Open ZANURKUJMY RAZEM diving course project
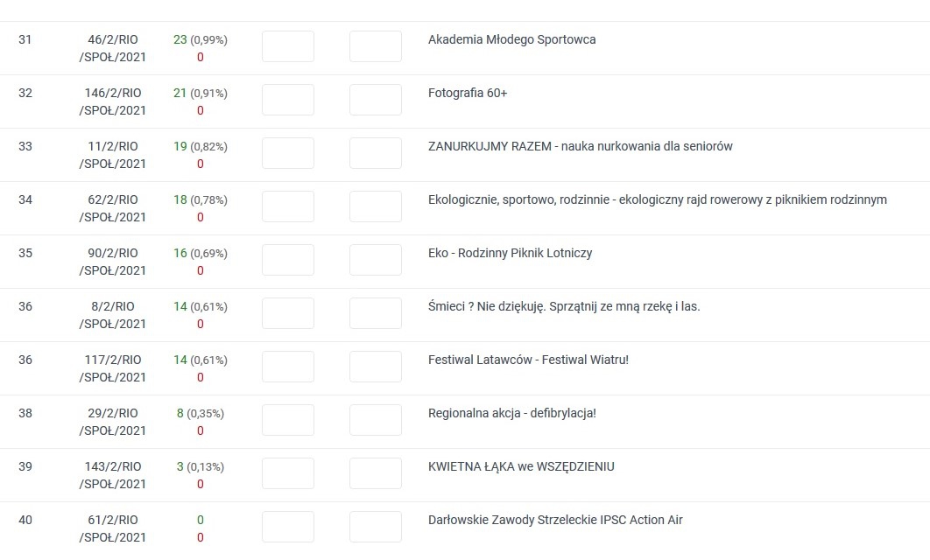Image resolution: width=930 pixels, height=560 pixels. [580, 146]
